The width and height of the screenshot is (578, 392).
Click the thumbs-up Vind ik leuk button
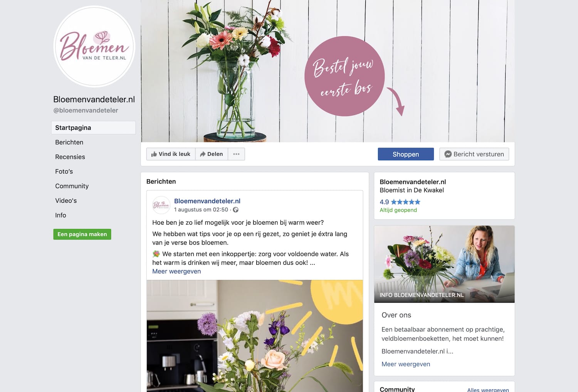[x=171, y=154]
